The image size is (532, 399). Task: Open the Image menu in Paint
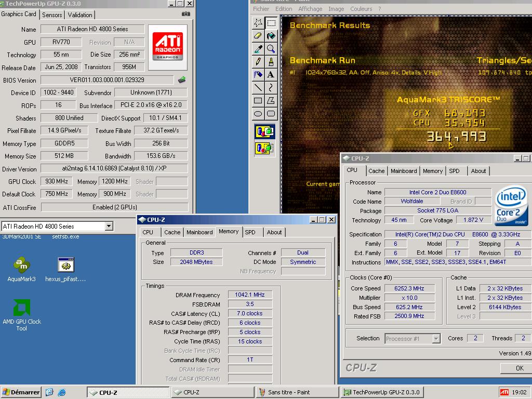point(336,9)
